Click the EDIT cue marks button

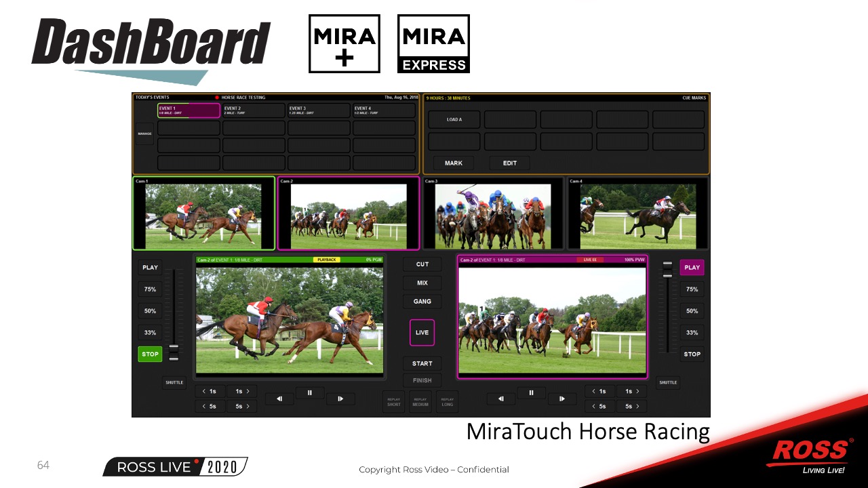(x=510, y=163)
